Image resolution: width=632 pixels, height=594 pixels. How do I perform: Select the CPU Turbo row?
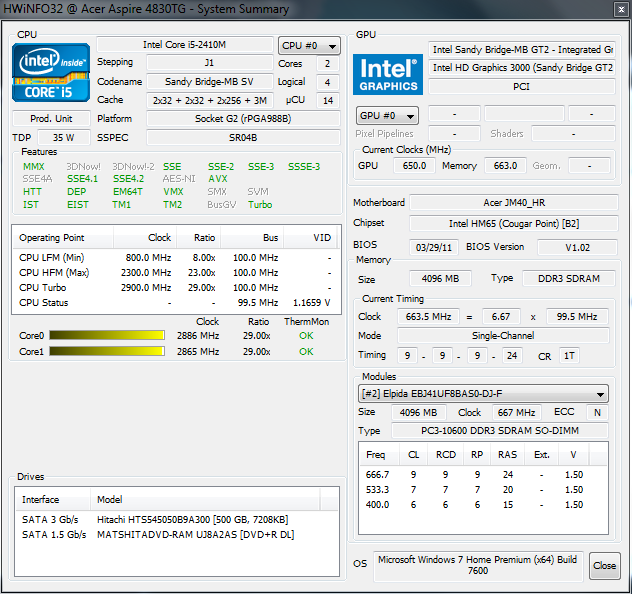176,288
